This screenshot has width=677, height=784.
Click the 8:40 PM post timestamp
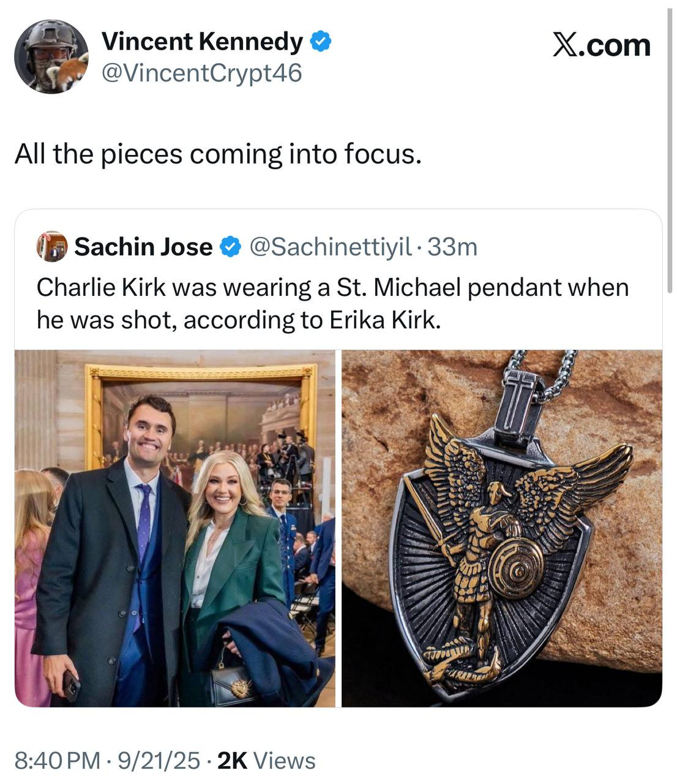click(x=58, y=761)
